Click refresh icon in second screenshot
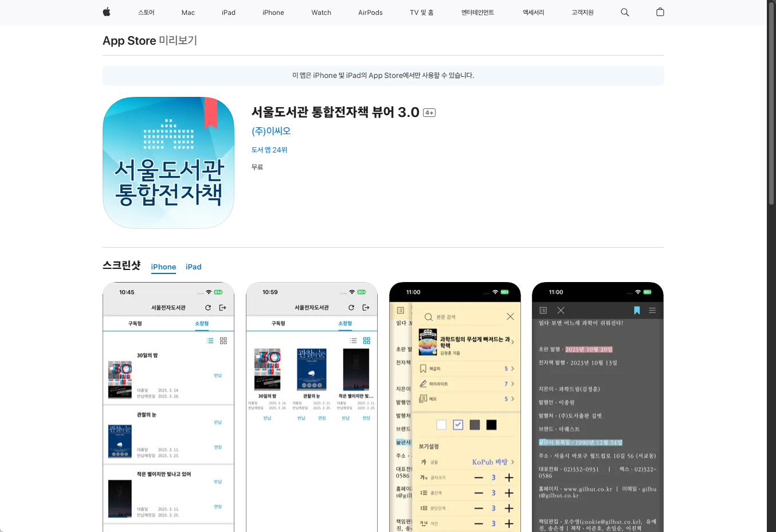The image size is (776, 532). [351, 308]
